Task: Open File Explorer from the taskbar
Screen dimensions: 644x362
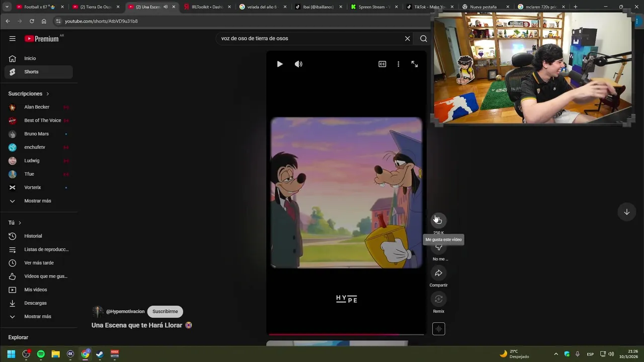Action: point(56,354)
